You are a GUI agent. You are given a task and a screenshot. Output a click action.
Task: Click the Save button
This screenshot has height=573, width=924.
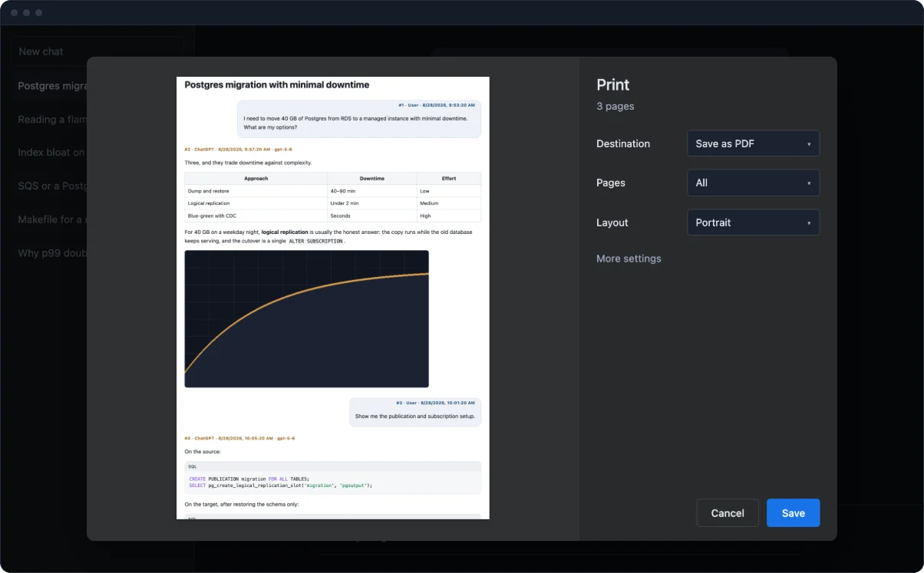(x=793, y=513)
